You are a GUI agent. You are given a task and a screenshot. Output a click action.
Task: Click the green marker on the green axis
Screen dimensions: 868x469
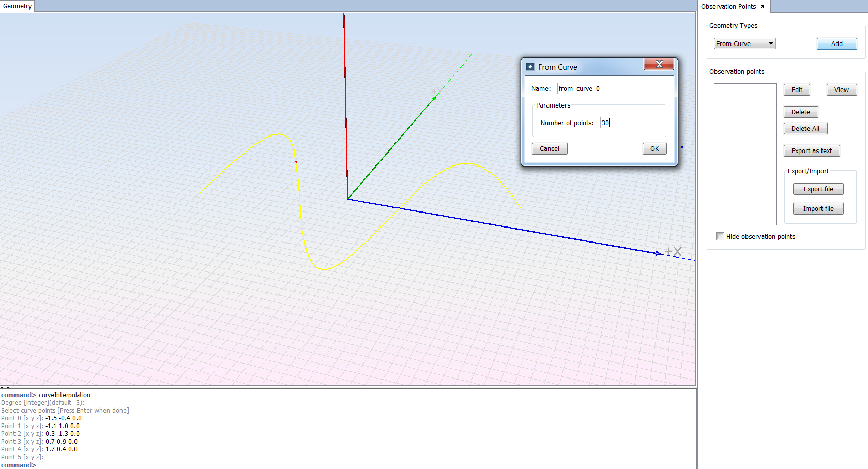coord(434,98)
